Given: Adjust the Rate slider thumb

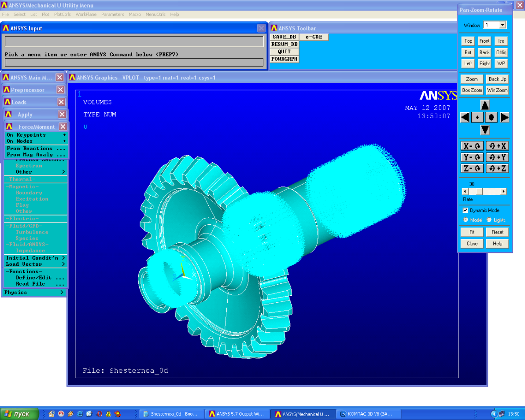Looking at the screenshot, I should [x=479, y=191].
